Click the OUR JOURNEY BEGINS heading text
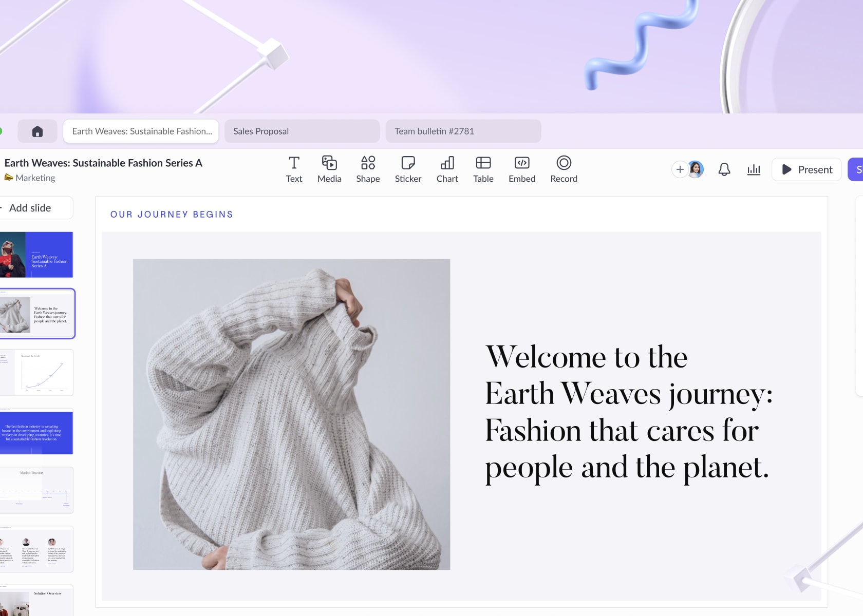 click(x=172, y=215)
